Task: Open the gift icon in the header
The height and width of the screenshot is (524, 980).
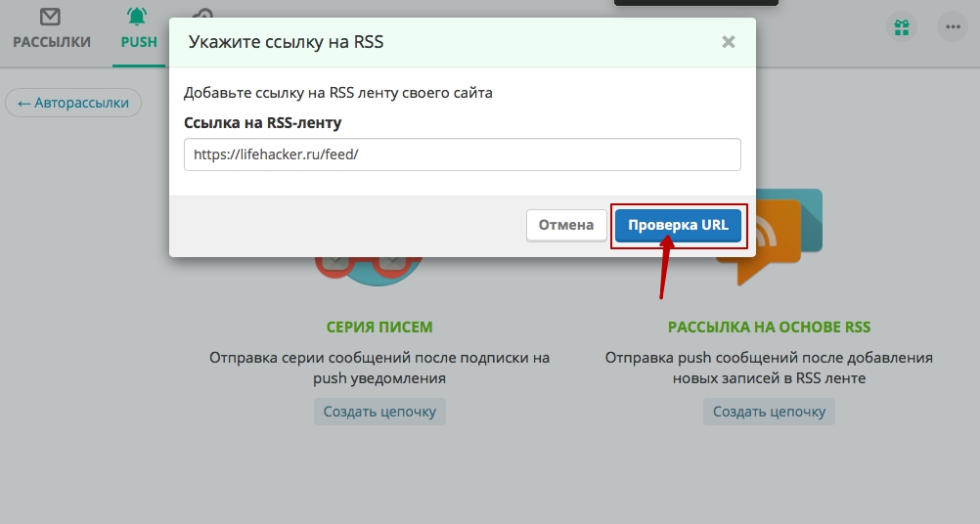Action: (901, 27)
